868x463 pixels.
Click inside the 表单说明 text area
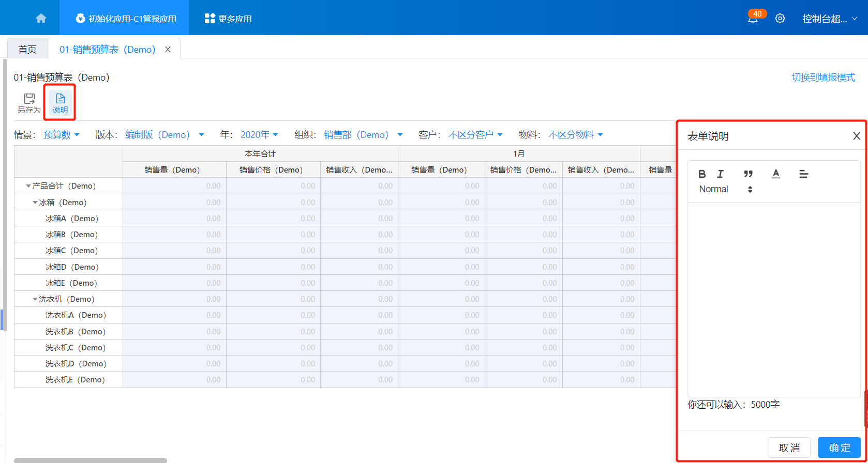pos(773,300)
